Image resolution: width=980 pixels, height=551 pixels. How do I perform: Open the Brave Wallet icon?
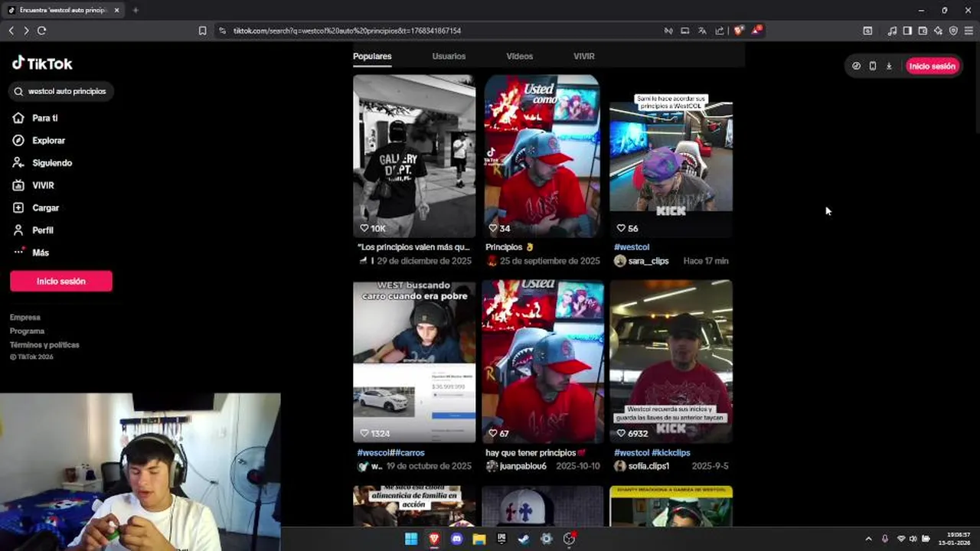click(923, 31)
